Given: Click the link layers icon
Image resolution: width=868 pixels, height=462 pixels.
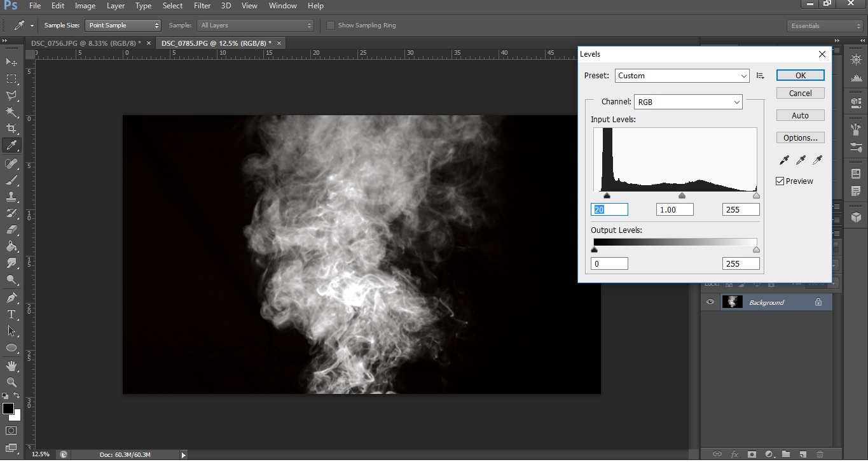Looking at the screenshot, I should (717, 454).
